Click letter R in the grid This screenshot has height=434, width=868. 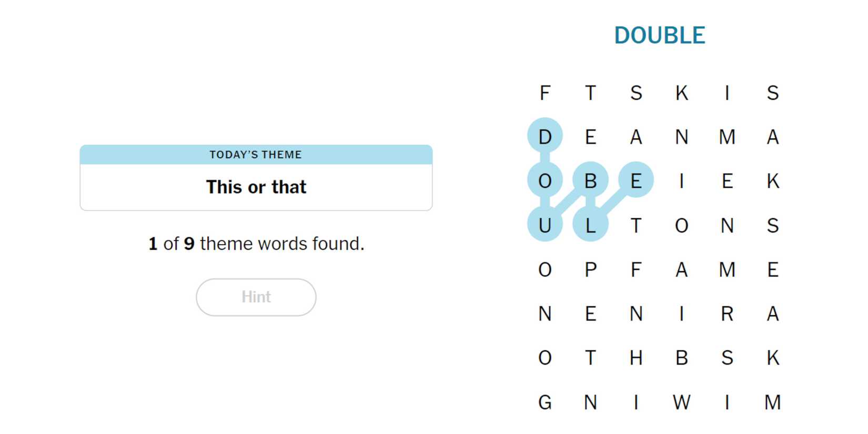727,314
